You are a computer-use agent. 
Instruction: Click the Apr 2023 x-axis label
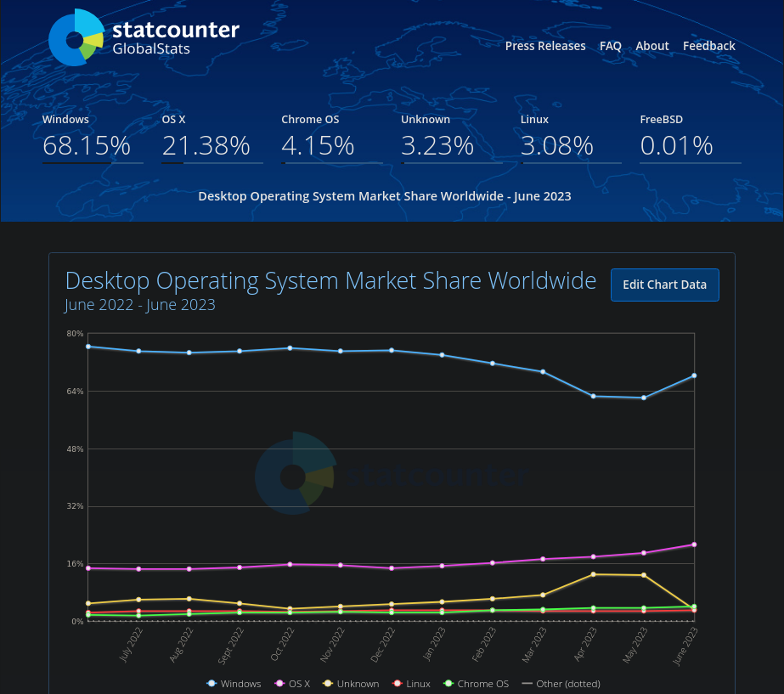pyautogui.click(x=585, y=644)
